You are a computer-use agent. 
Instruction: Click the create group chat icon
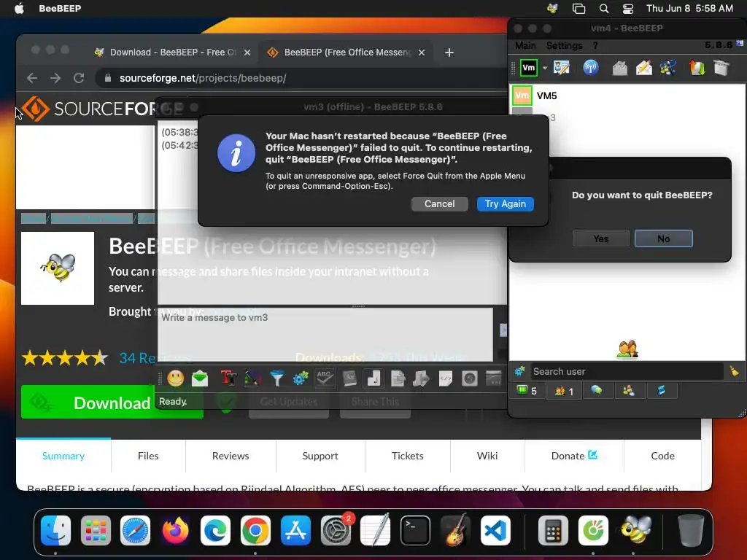(x=668, y=68)
